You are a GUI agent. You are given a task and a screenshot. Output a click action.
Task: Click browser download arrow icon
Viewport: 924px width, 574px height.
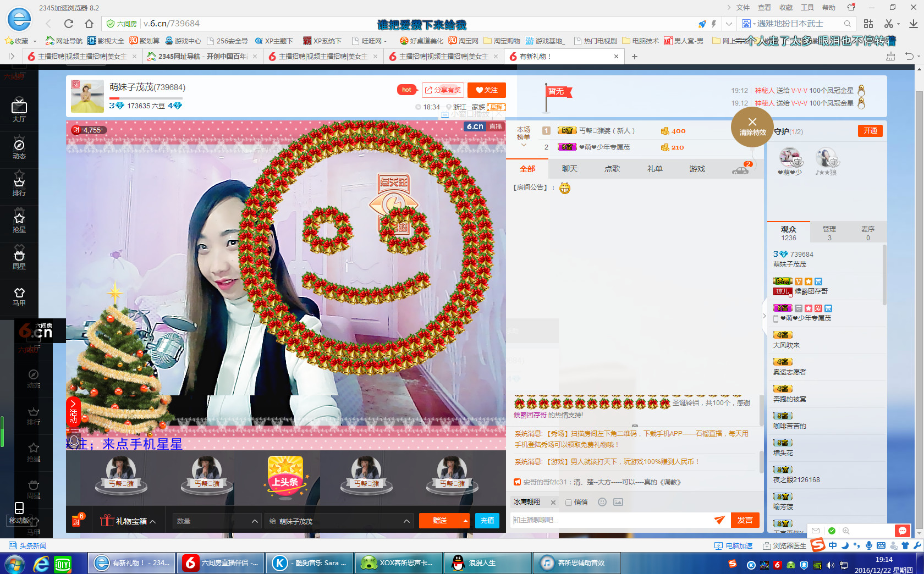(913, 24)
